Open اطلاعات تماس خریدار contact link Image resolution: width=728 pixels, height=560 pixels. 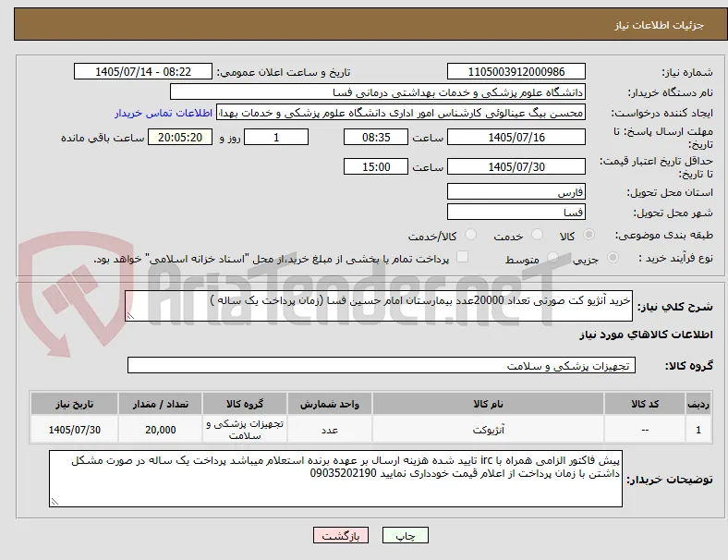pos(164,113)
